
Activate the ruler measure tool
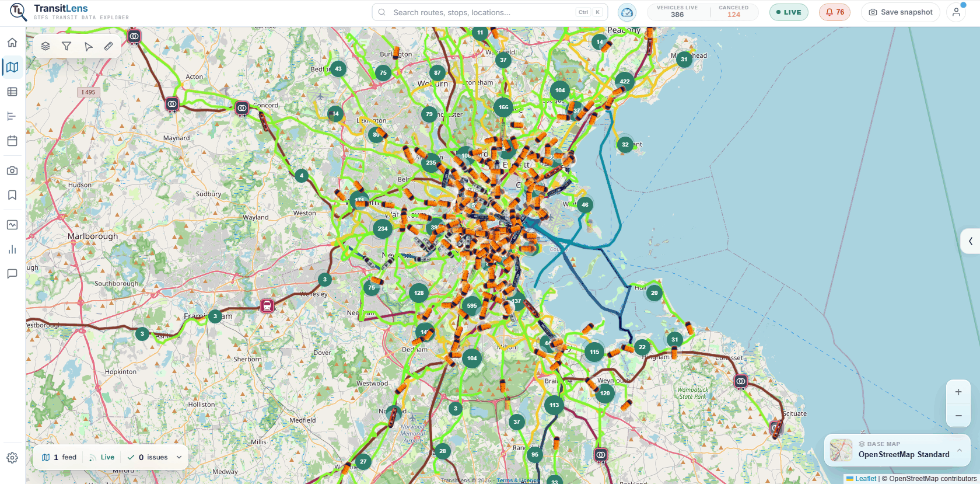[108, 46]
